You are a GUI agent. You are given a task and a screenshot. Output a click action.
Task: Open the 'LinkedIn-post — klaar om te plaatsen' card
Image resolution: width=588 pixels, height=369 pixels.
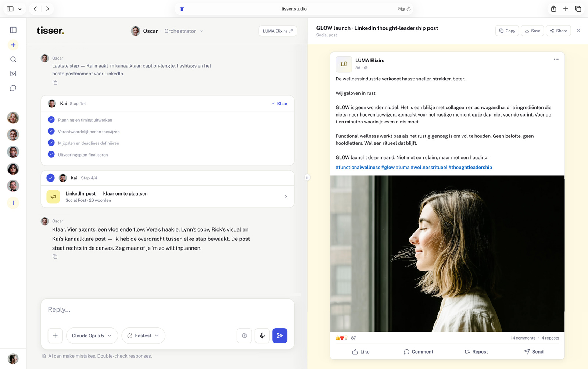click(168, 197)
